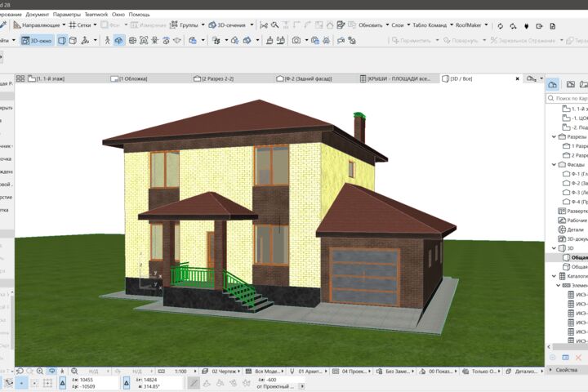The height and width of the screenshot is (392, 588).
Task: Open the Только О... filter dropdown
Action: (x=481, y=372)
